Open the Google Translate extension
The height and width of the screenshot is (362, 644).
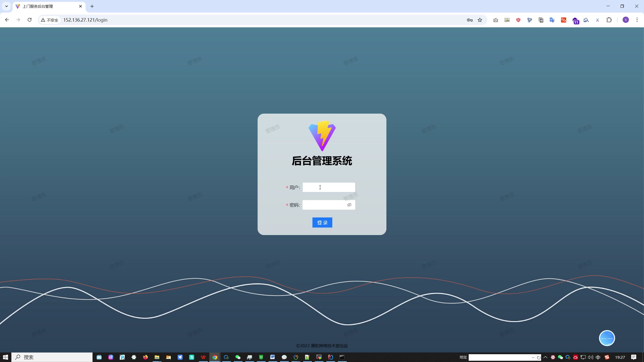click(552, 20)
